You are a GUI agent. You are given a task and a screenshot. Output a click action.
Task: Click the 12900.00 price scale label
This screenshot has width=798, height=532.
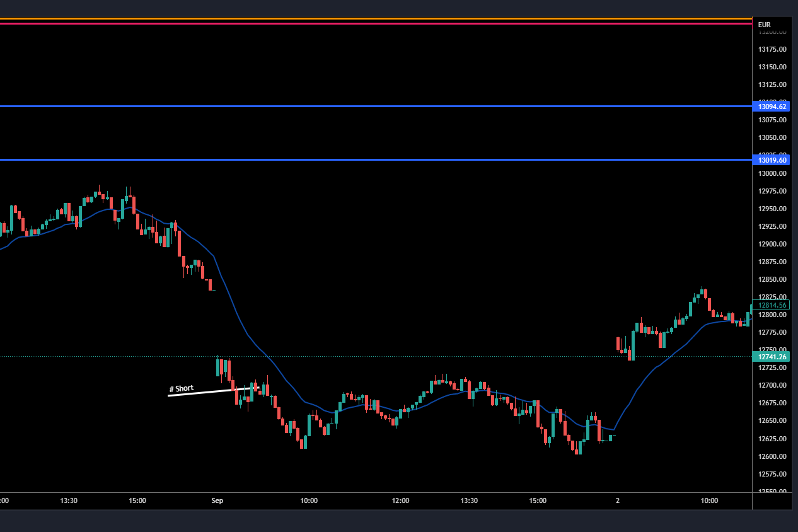click(x=772, y=244)
